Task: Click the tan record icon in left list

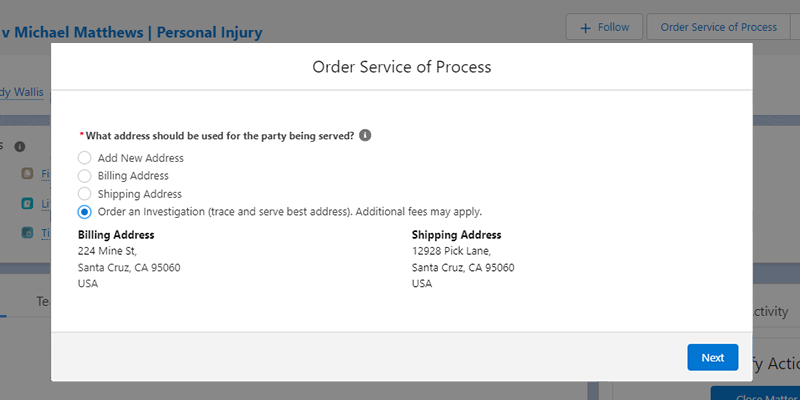Action: tap(28, 174)
